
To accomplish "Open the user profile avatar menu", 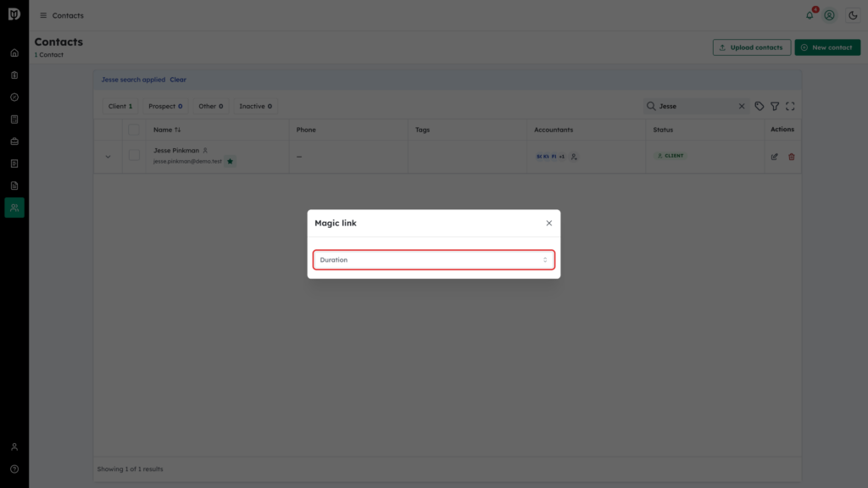I will pyautogui.click(x=829, y=15).
